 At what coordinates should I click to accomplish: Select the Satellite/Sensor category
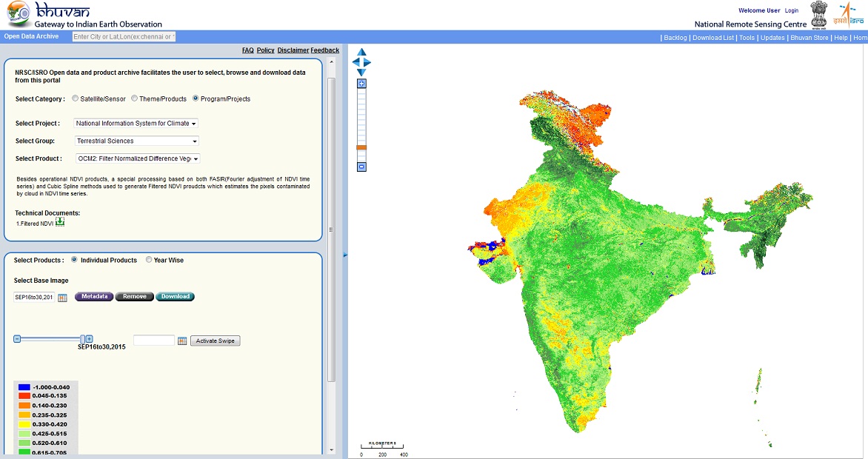coord(76,98)
